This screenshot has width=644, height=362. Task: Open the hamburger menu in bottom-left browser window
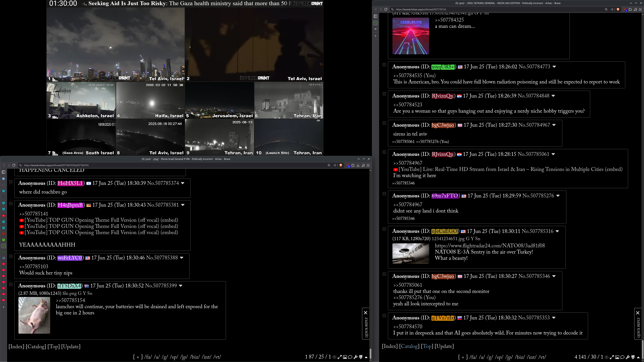[x=368, y=165]
